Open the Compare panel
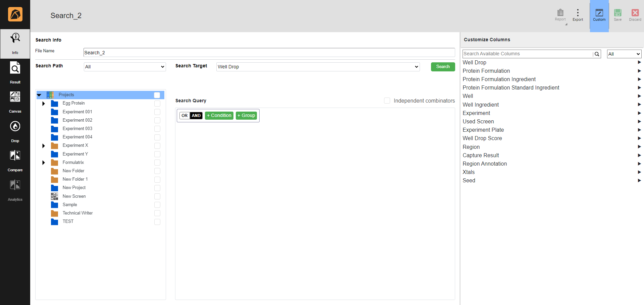 (x=15, y=159)
